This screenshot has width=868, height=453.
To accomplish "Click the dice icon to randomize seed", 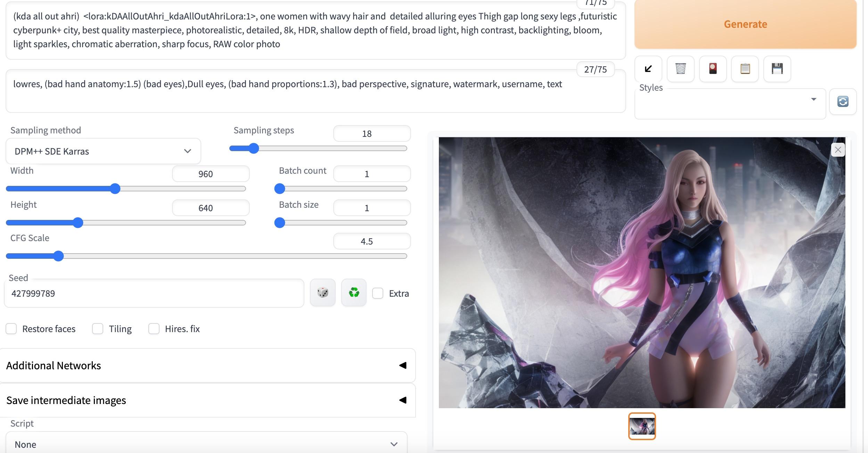I will (x=322, y=293).
